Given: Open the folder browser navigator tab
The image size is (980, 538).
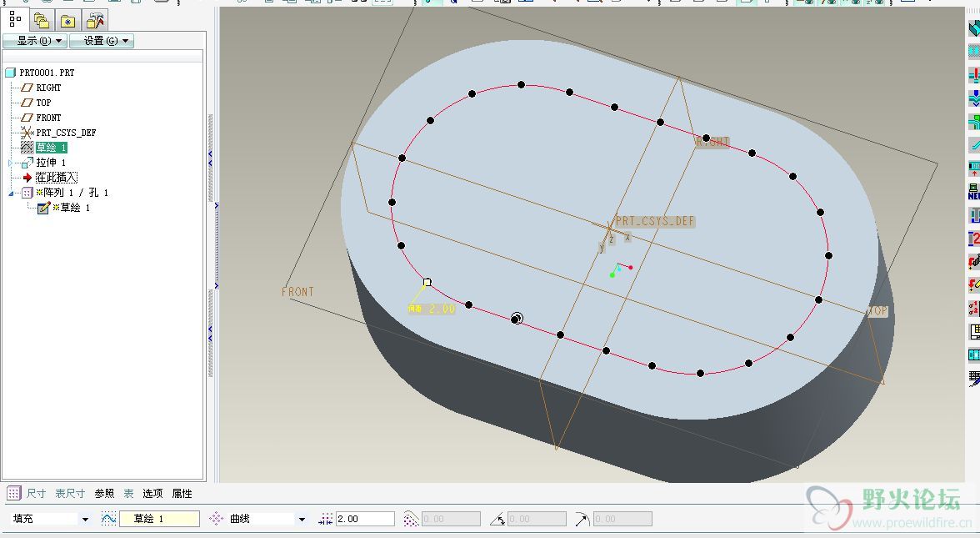Looking at the screenshot, I should (x=42, y=22).
